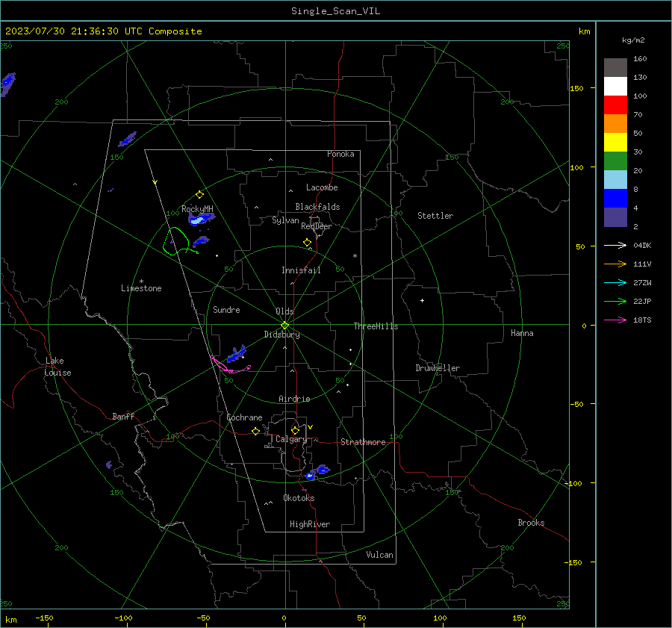Click the Ponoka city label
This screenshot has height=628, width=672.
[340, 154]
